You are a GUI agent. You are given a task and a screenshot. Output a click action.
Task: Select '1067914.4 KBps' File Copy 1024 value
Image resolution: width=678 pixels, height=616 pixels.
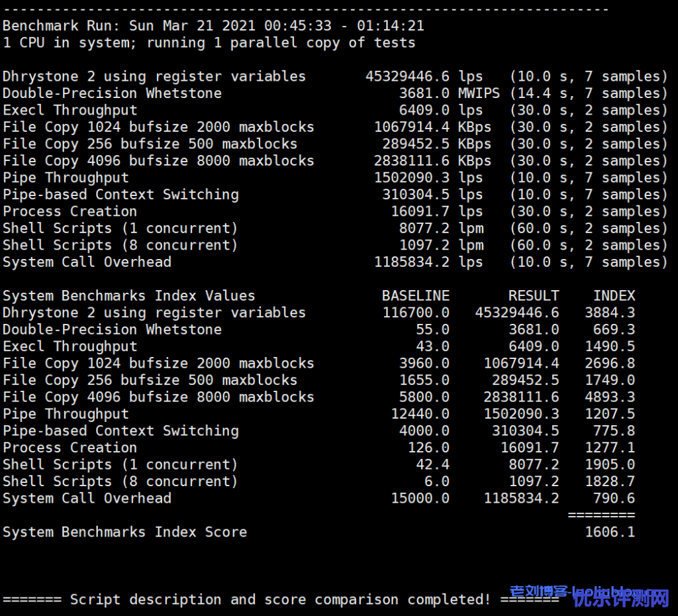click(x=432, y=127)
